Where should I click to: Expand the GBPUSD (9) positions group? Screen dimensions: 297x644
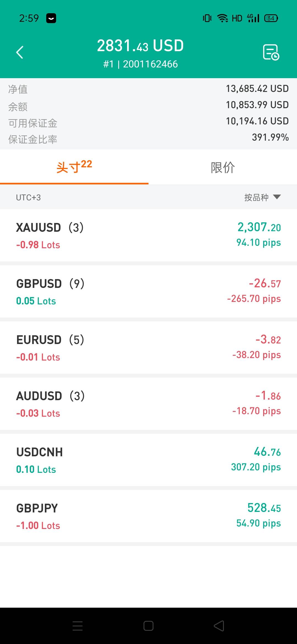click(148, 291)
